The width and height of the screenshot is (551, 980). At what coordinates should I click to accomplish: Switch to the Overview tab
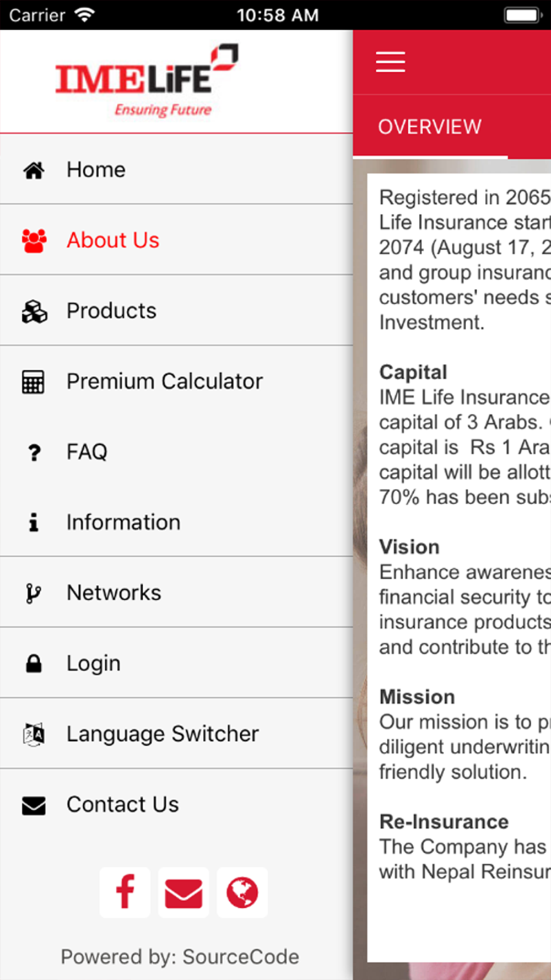click(x=430, y=127)
